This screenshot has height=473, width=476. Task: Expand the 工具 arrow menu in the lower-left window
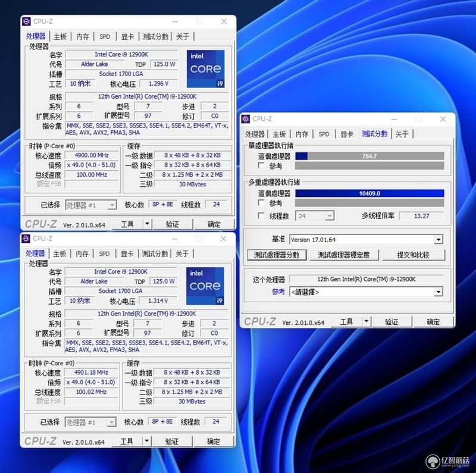point(146,441)
